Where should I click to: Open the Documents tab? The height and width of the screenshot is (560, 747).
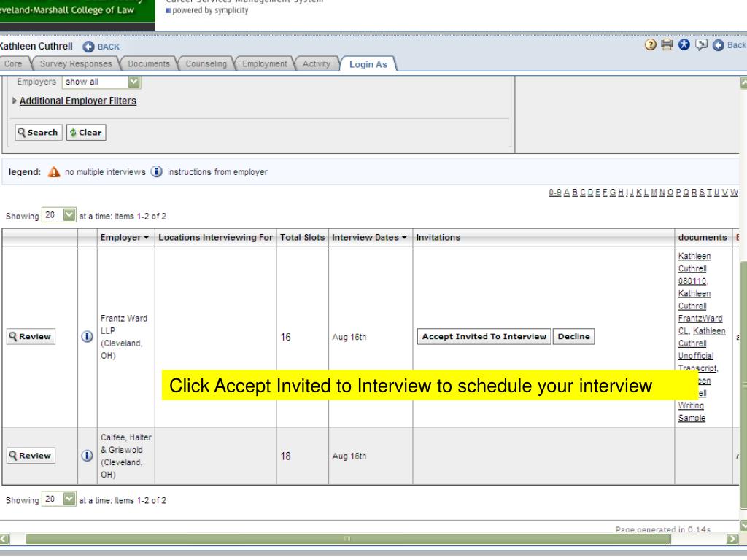click(x=149, y=64)
